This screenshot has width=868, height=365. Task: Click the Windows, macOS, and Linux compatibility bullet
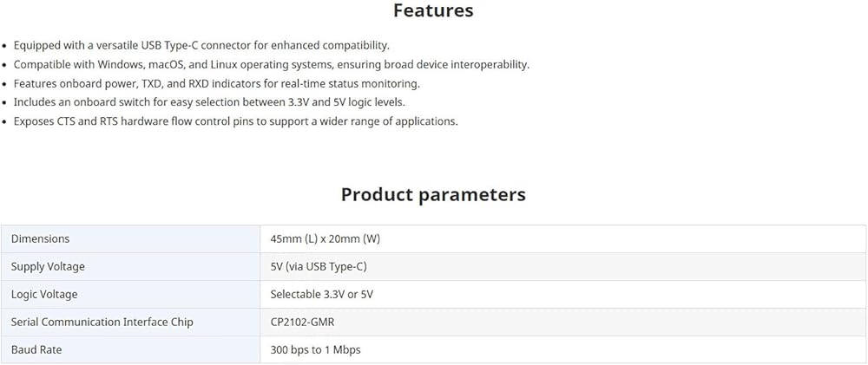tap(271, 65)
